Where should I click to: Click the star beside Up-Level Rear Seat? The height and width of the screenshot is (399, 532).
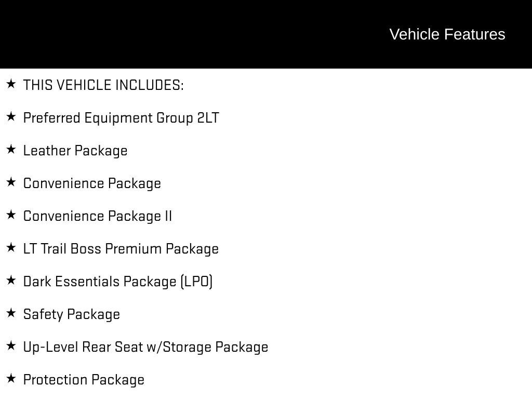[x=11, y=345]
